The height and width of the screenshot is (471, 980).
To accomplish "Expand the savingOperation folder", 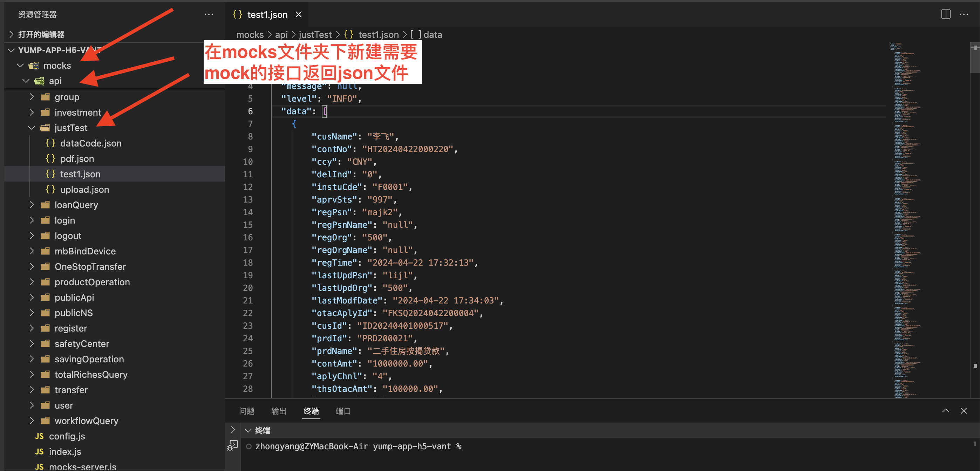I will click(32, 359).
